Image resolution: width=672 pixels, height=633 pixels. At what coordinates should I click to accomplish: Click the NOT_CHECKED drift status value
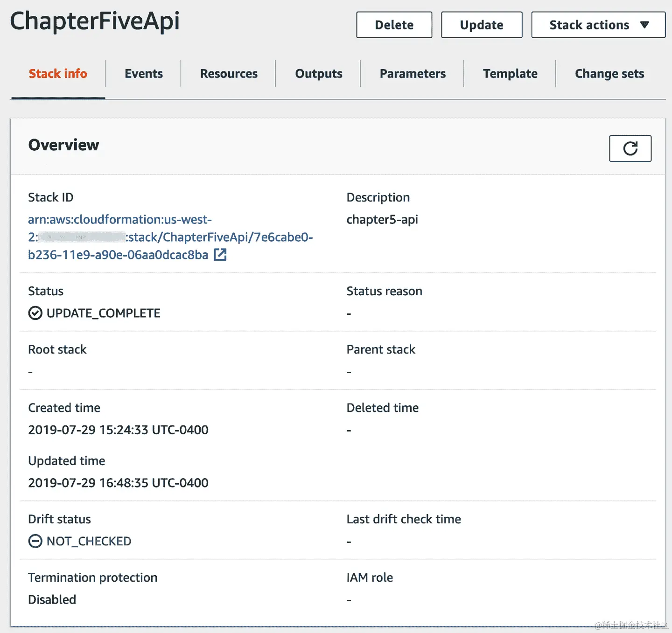point(89,541)
